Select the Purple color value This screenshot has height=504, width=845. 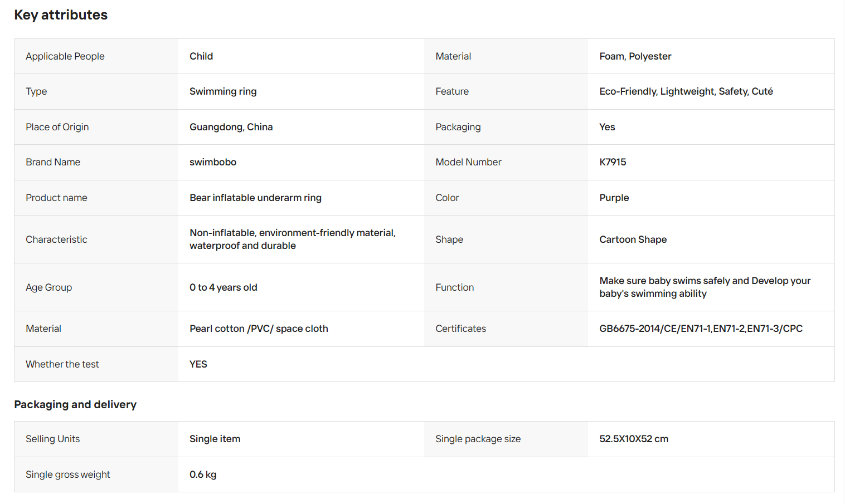coord(614,198)
